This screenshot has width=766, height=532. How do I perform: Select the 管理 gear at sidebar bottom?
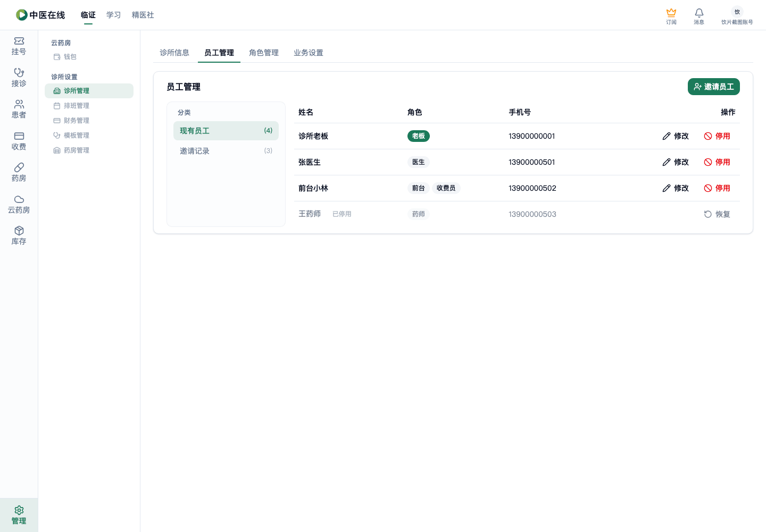point(19,515)
